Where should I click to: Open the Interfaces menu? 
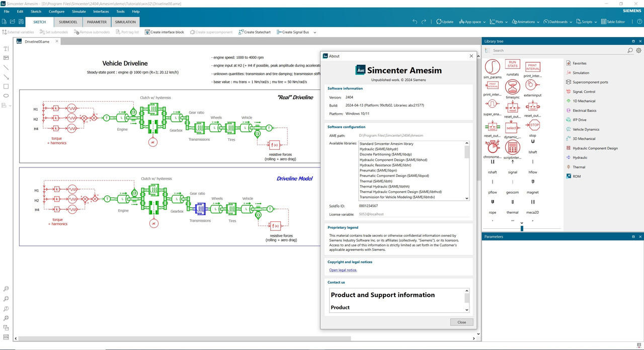point(101,11)
